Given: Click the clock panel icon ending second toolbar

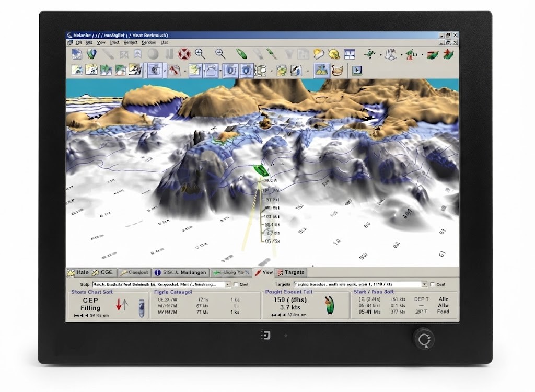Looking at the screenshot, I should (x=356, y=71).
